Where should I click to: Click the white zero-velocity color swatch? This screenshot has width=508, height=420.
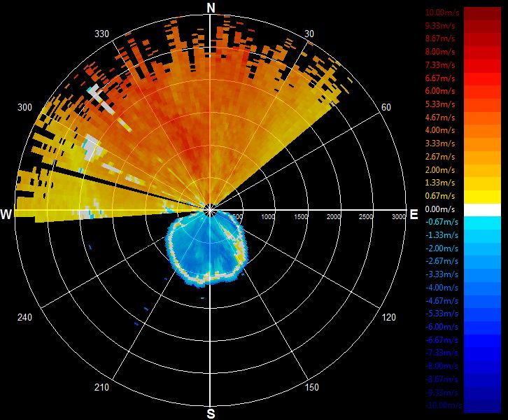482,210
